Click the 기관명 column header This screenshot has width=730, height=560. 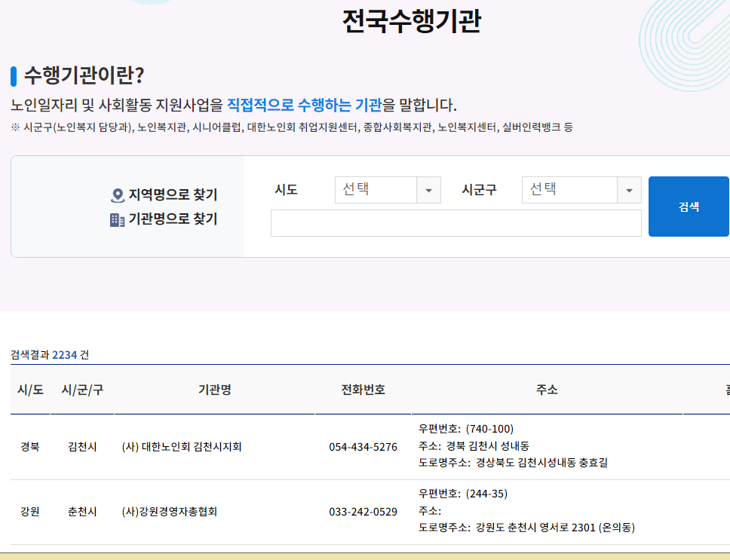[x=214, y=390]
